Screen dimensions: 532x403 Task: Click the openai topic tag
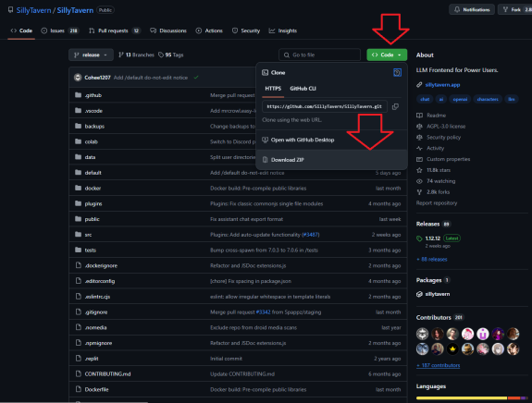[x=460, y=99]
